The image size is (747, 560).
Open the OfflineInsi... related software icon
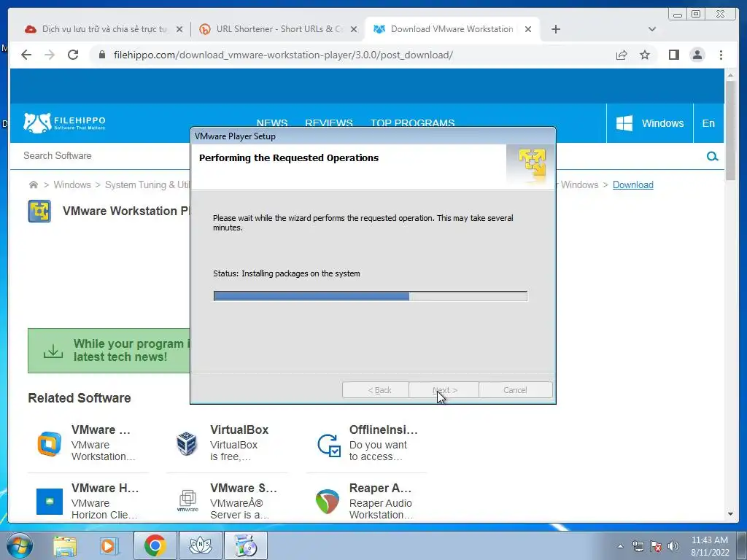point(329,445)
